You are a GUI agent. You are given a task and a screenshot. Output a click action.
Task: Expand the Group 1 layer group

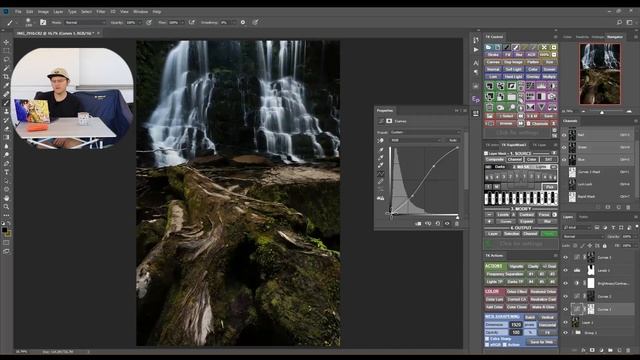click(573, 333)
